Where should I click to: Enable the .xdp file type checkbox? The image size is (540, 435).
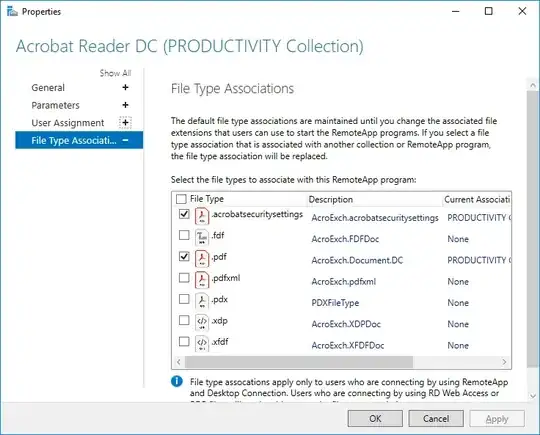184,320
